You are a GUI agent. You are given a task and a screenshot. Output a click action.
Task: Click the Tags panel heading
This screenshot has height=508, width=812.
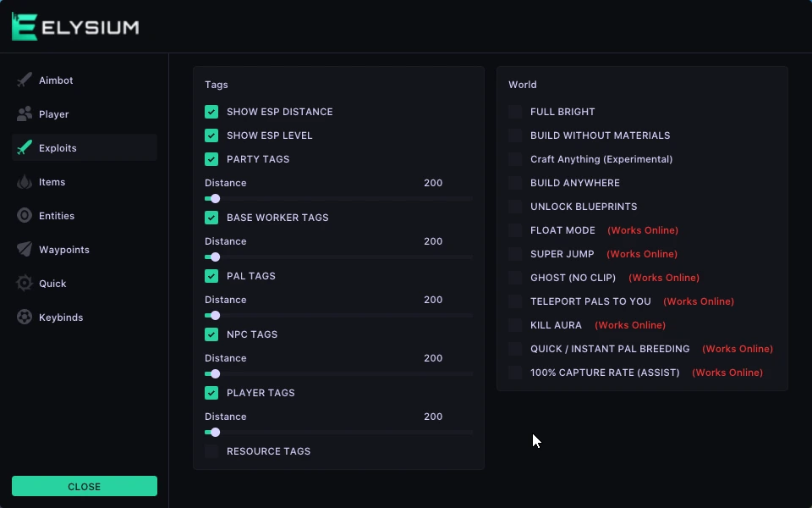[x=217, y=85]
